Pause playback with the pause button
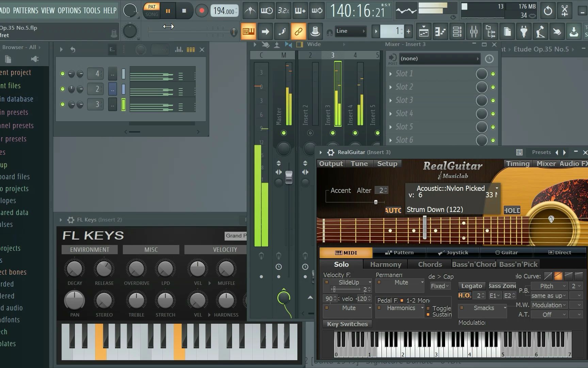Screen dimensions: 588x368 (168, 11)
